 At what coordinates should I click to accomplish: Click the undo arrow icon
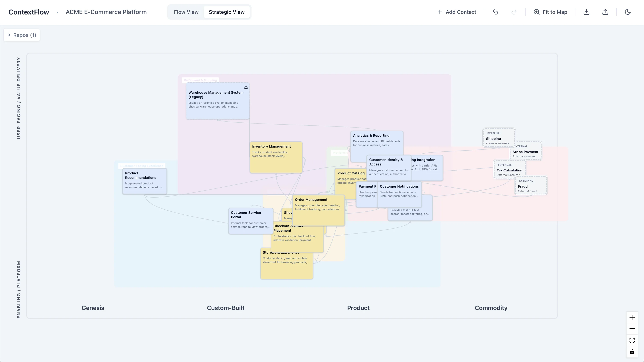coord(495,12)
